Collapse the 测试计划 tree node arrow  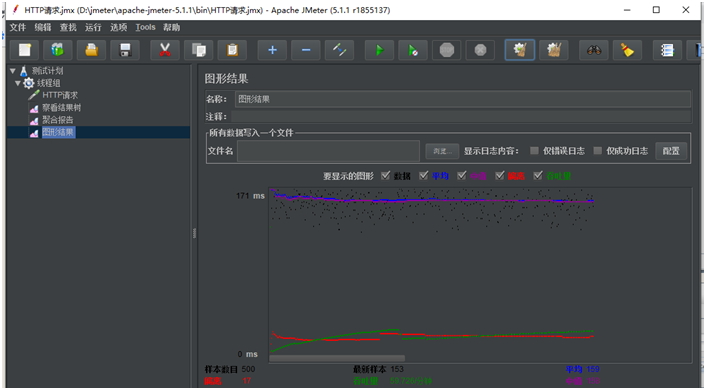[x=13, y=71]
